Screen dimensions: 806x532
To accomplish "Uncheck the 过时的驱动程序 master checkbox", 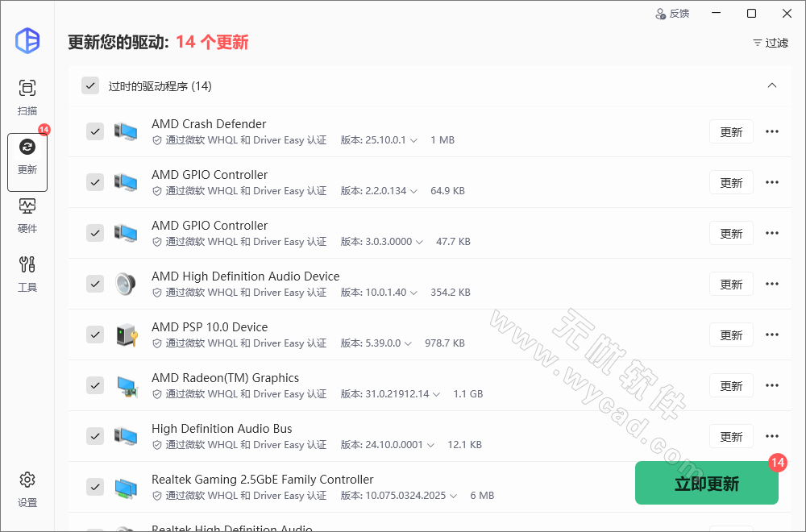I will (x=90, y=85).
